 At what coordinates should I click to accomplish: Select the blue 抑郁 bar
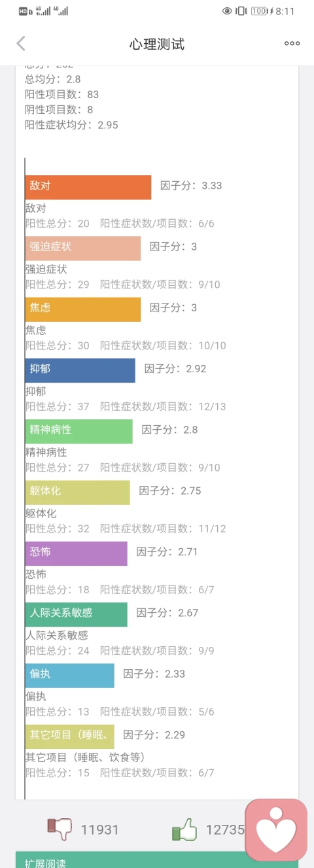(x=80, y=370)
